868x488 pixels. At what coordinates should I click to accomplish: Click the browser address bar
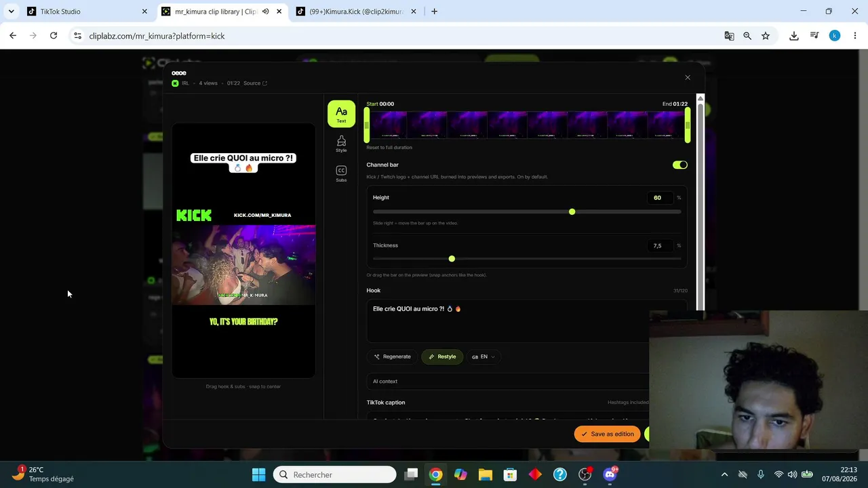(x=393, y=36)
